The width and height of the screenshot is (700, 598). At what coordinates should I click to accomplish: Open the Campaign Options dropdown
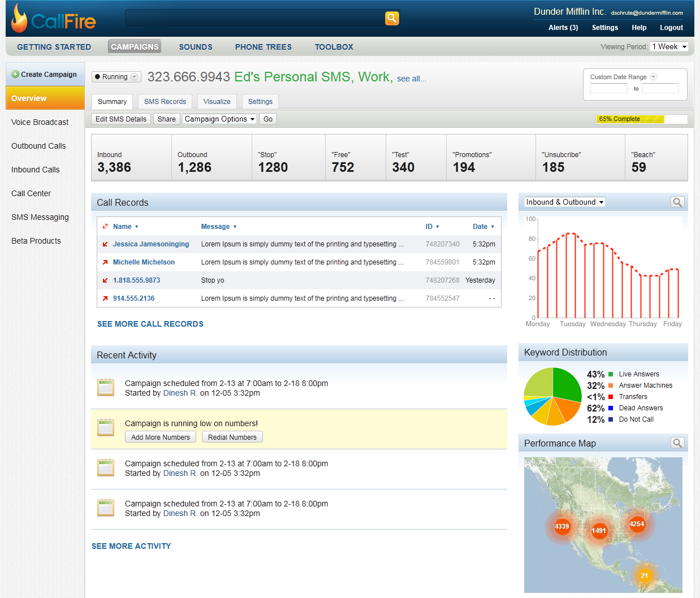click(x=220, y=119)
